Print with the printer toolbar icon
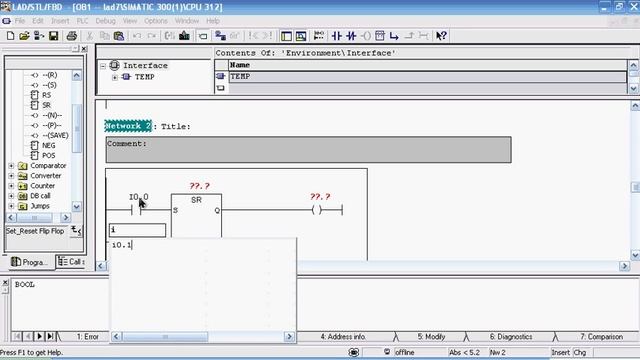The height and width of the screenshot is (360, 640). point(72,36)
